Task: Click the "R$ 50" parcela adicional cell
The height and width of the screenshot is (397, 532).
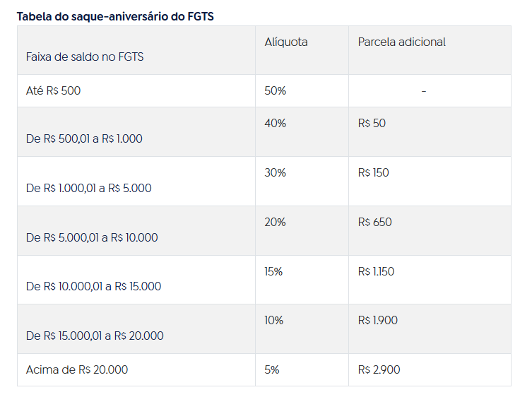Action: tap(372, 124)
